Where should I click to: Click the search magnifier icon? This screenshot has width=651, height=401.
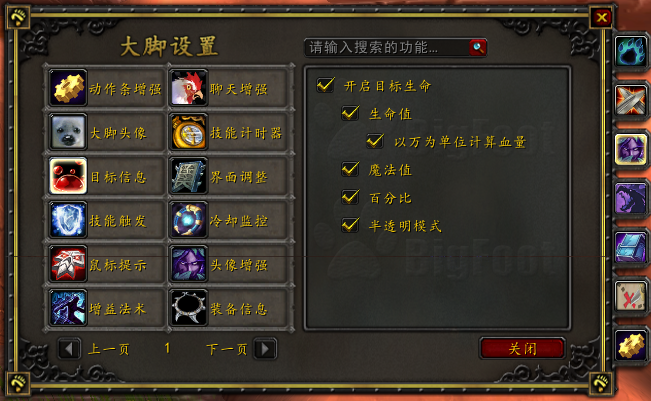click(478, 47)
